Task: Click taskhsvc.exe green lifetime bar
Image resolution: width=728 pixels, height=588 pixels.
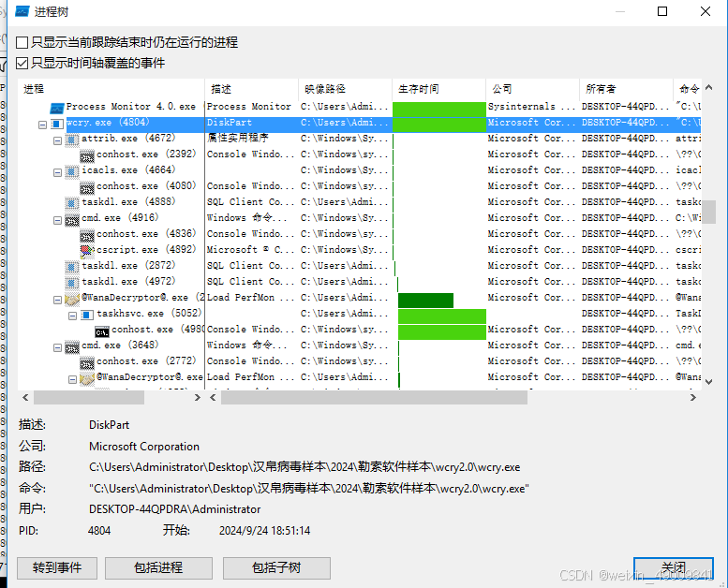Action: click(x=442, y=316)
